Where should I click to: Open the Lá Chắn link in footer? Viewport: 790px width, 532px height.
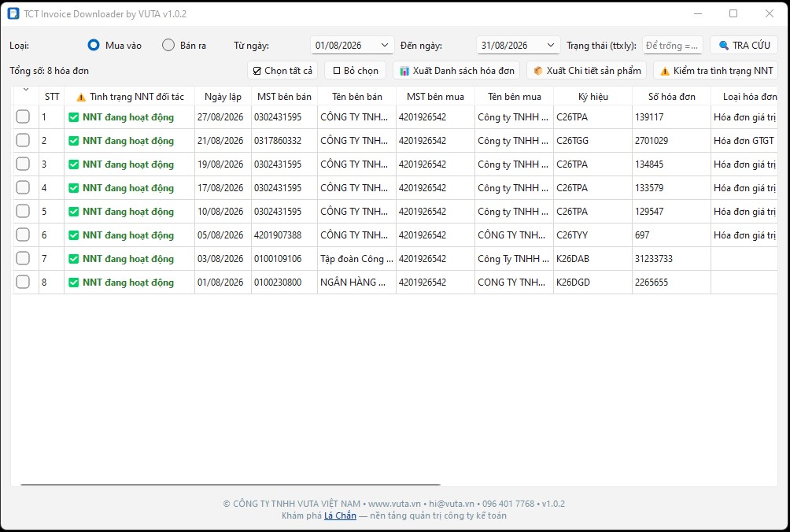tap(340, 515)
